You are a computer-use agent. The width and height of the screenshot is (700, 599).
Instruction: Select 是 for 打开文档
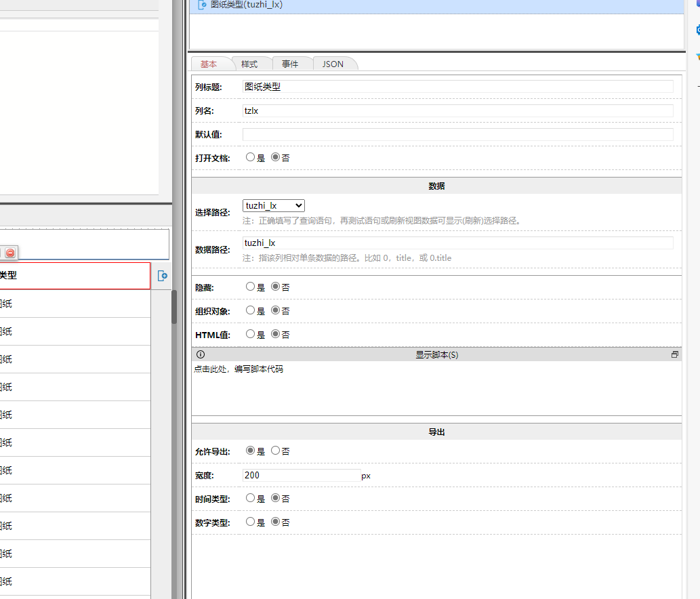[x=250, y=157]
